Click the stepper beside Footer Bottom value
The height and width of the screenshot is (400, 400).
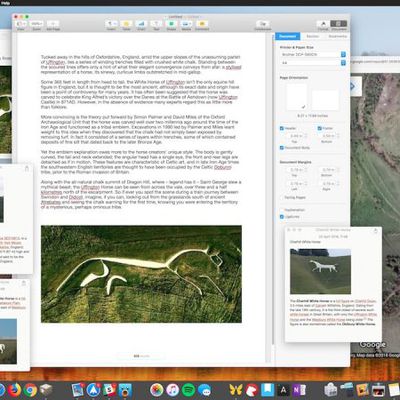click(338, 136)
